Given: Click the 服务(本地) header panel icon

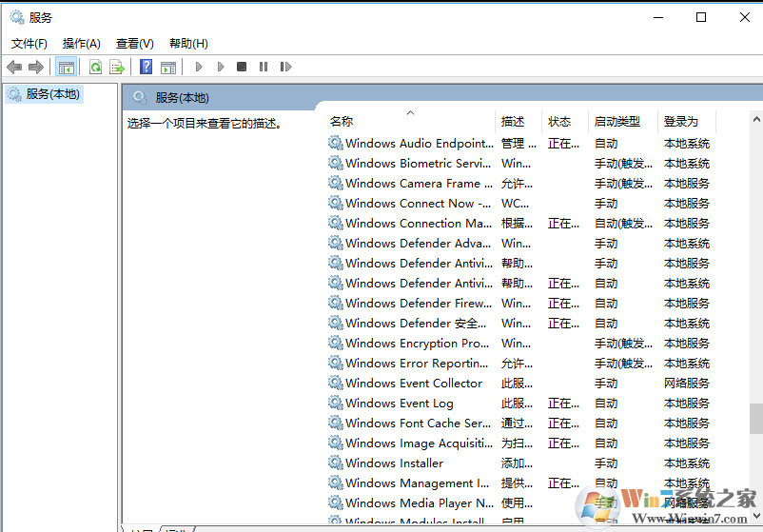Looking at the screenshot, I should 140,97.
